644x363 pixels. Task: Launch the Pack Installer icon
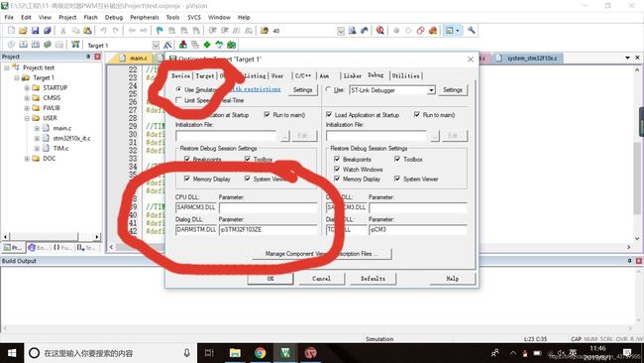[x=231, y=45]
